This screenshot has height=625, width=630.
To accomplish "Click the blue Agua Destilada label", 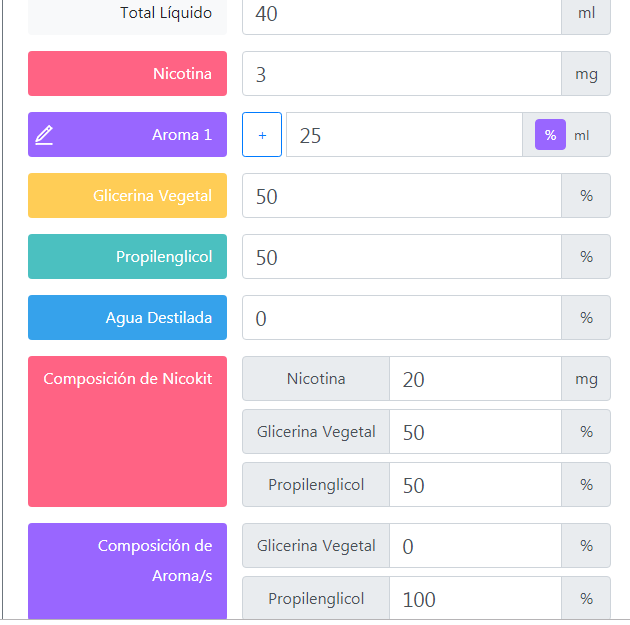I will 128,318.
